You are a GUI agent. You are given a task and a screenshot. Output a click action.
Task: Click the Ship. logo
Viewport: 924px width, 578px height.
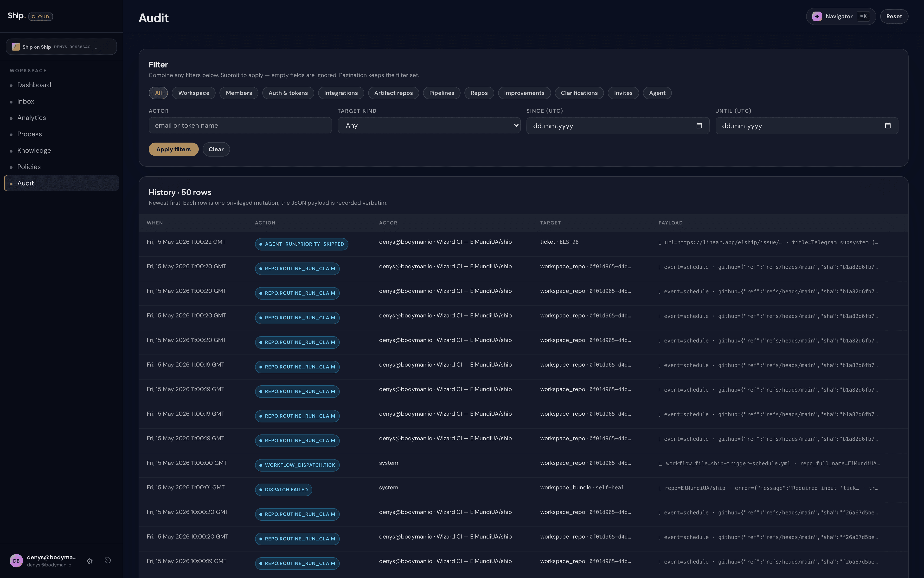pyautogui.click(x=17, y=16)
